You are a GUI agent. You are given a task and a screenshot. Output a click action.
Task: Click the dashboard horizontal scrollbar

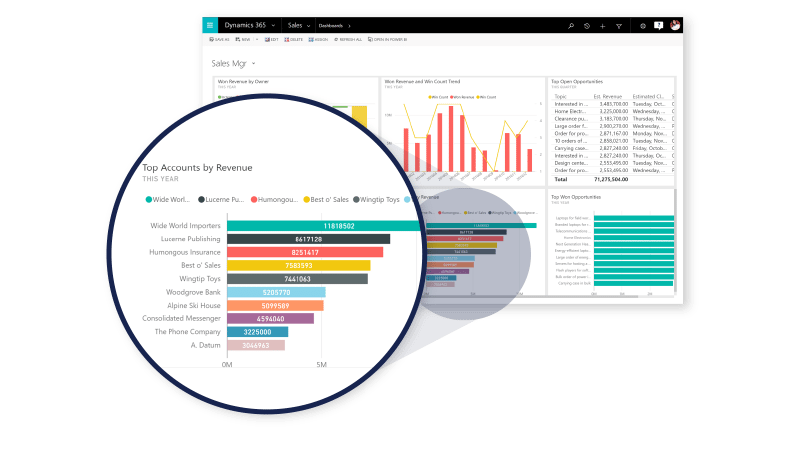coord(531,296)
